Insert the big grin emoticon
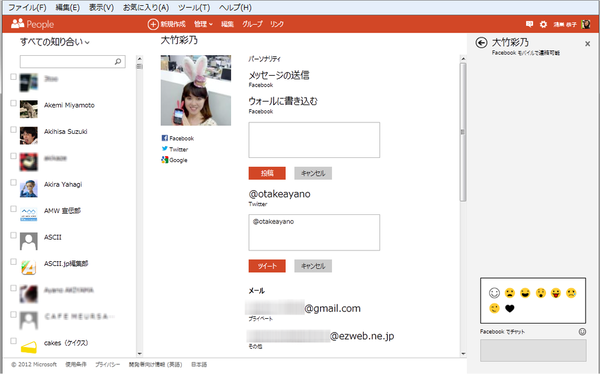The image size is (600, 374). tap(525, 293)
